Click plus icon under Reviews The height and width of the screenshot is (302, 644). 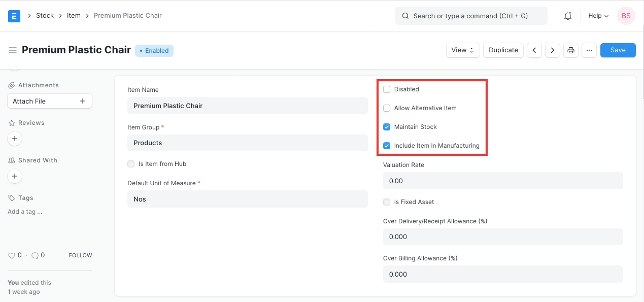click(x=15, y=139)
